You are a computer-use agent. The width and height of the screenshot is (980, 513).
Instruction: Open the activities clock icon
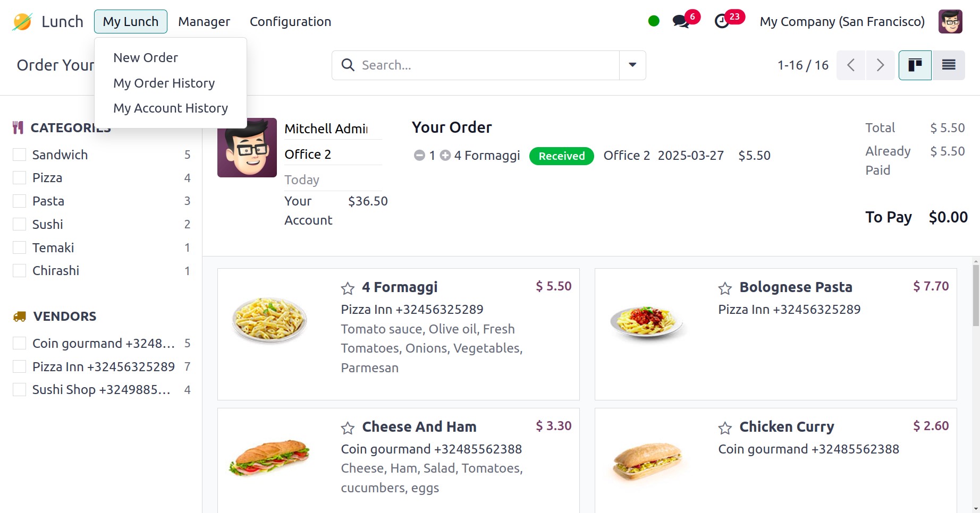click(722, 21)
